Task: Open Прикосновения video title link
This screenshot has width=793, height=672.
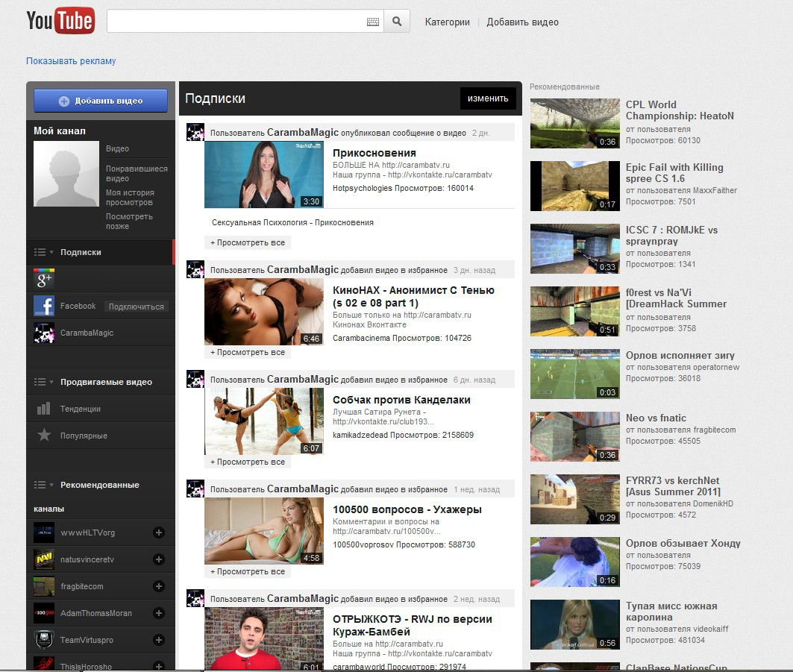Action: (374, 153)
